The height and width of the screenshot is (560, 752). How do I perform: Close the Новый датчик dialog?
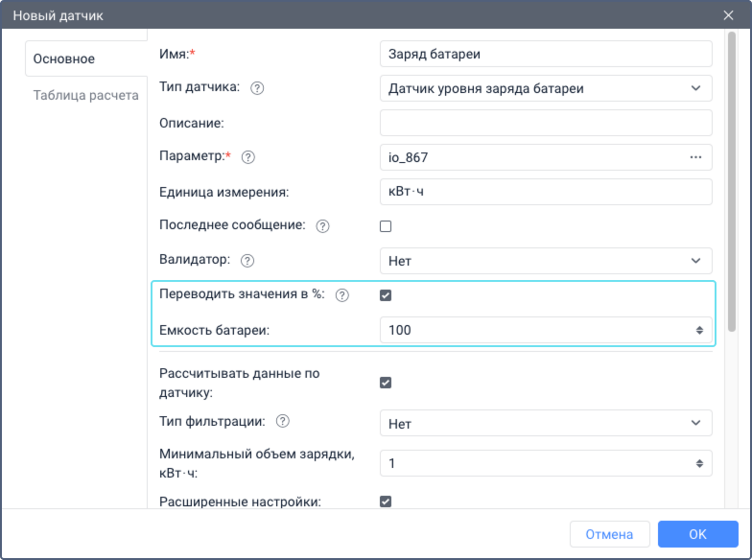click(x=728, y=15)
